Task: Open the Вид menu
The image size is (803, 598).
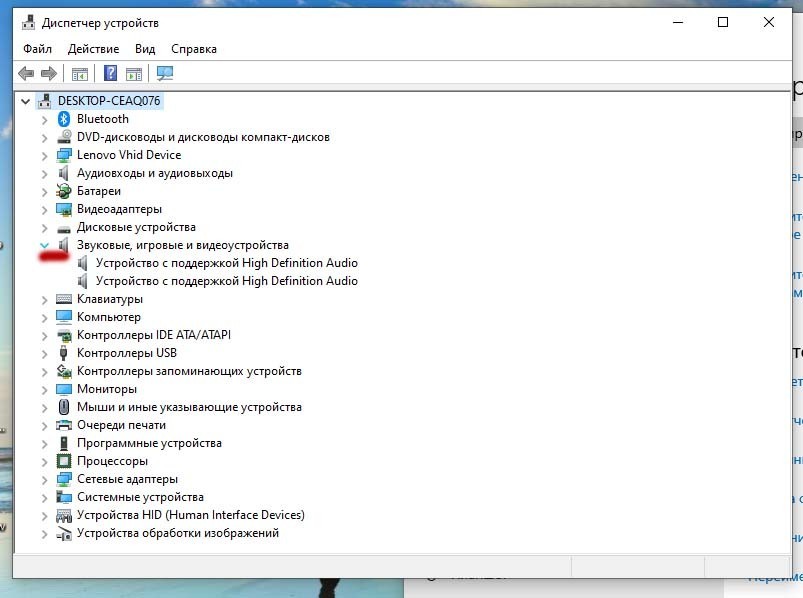Action: click(x=145, y=49)
